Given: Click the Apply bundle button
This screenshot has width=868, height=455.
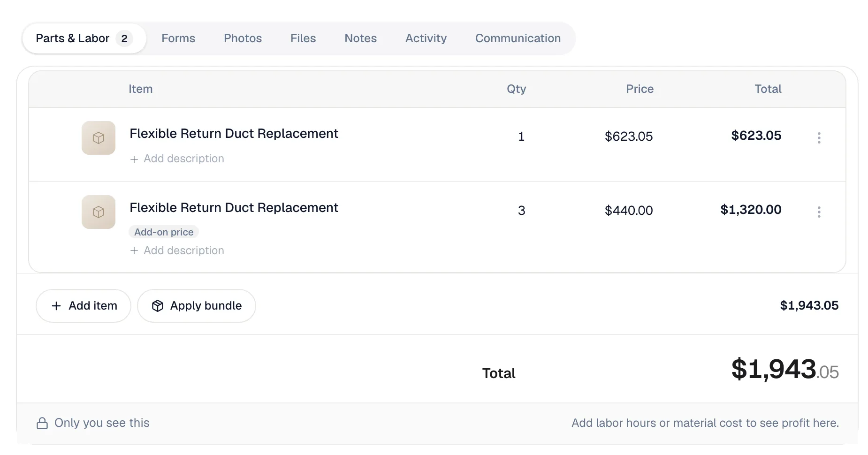Looking at the screenshot, I should click(197, 306).
